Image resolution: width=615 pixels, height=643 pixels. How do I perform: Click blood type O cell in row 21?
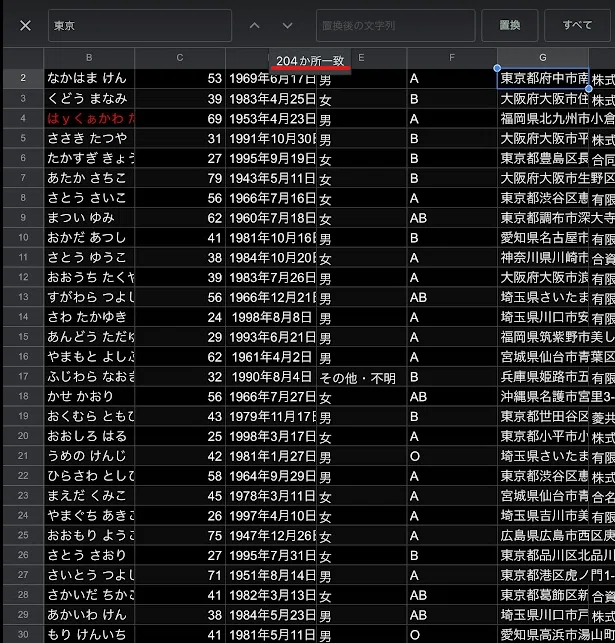click(x=452, y=456)
